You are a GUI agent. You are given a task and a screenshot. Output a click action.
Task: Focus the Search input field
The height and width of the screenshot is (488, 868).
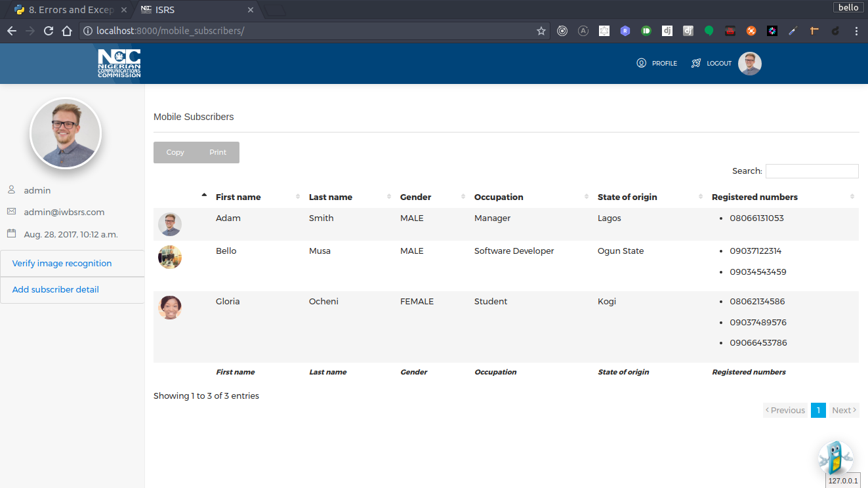coord(812,171)
